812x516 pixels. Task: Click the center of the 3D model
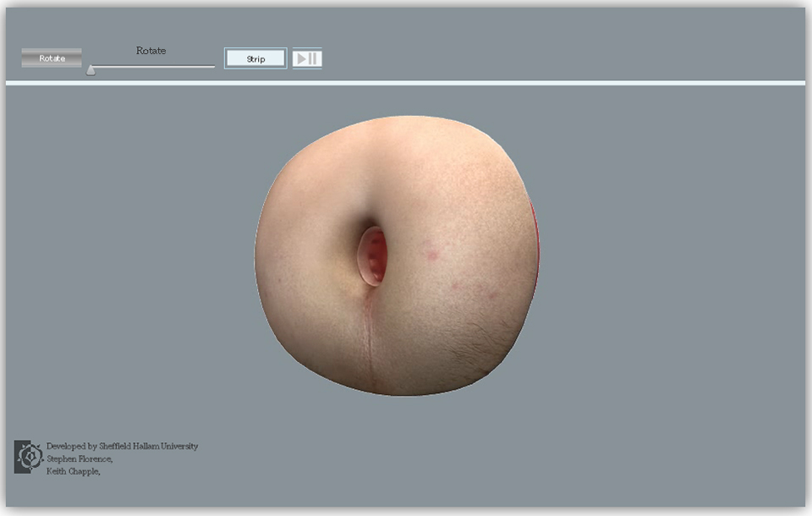tap(396, 255)
